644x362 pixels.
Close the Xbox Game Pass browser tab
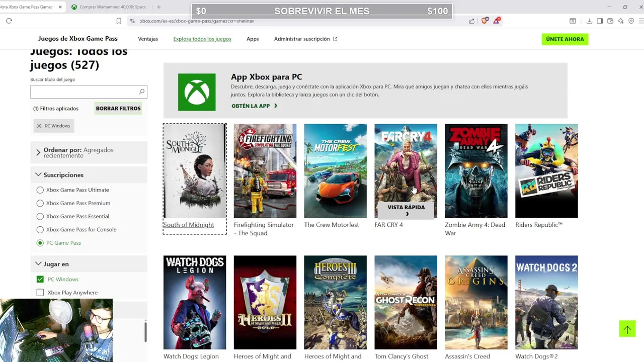coord(60,7)
